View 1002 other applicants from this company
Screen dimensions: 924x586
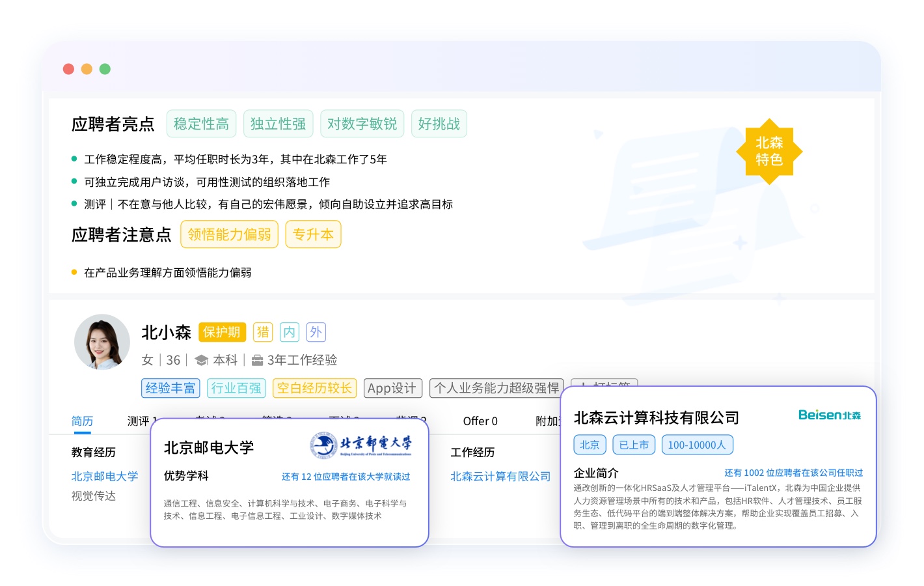(793, 473)
